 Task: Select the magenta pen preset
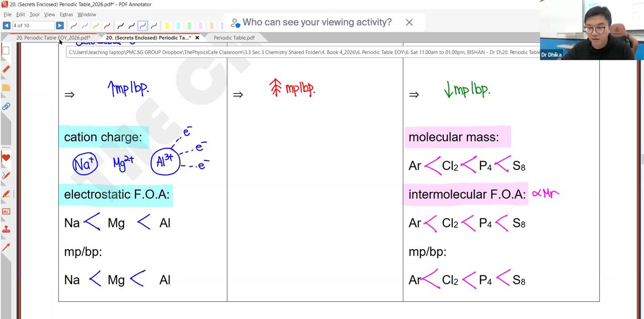point(142,25)
